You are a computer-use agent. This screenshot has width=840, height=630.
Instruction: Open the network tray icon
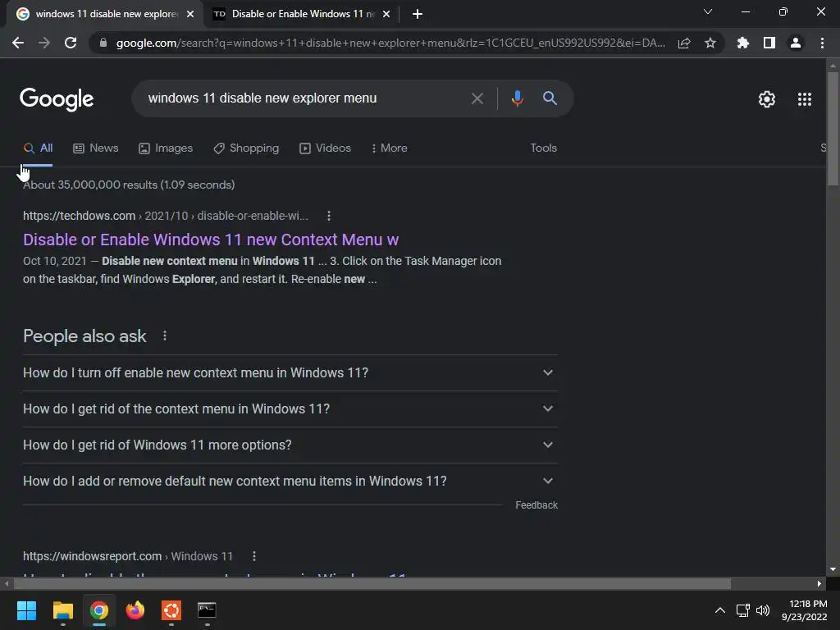[x=742, y=610]
